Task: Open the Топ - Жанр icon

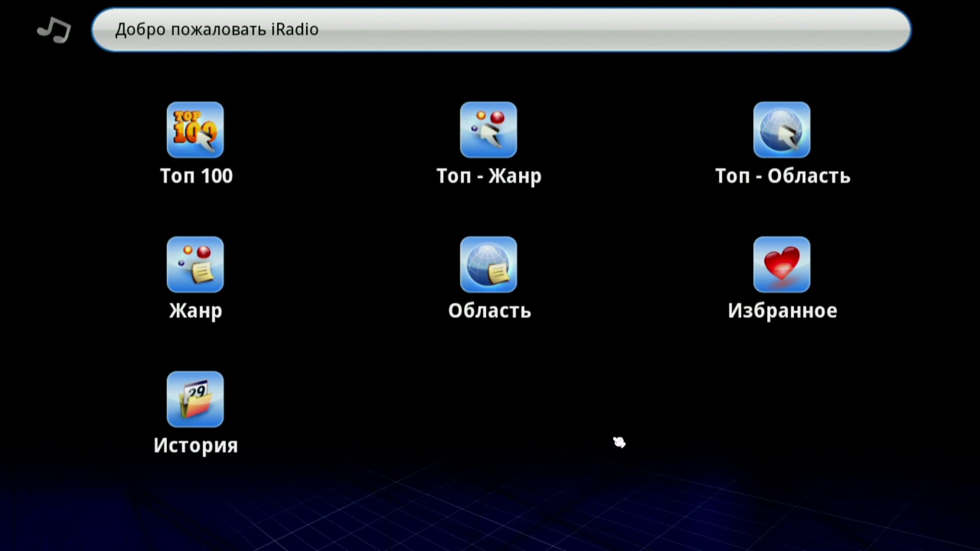Action: 488,130
